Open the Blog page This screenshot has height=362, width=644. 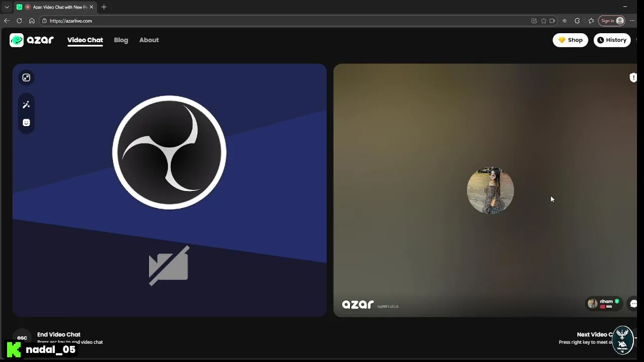(121, 40)
